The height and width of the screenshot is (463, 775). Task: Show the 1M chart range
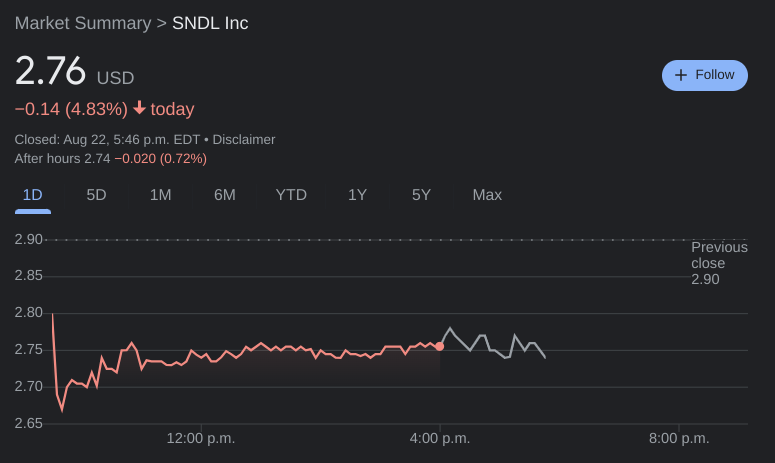pos(160,195)
